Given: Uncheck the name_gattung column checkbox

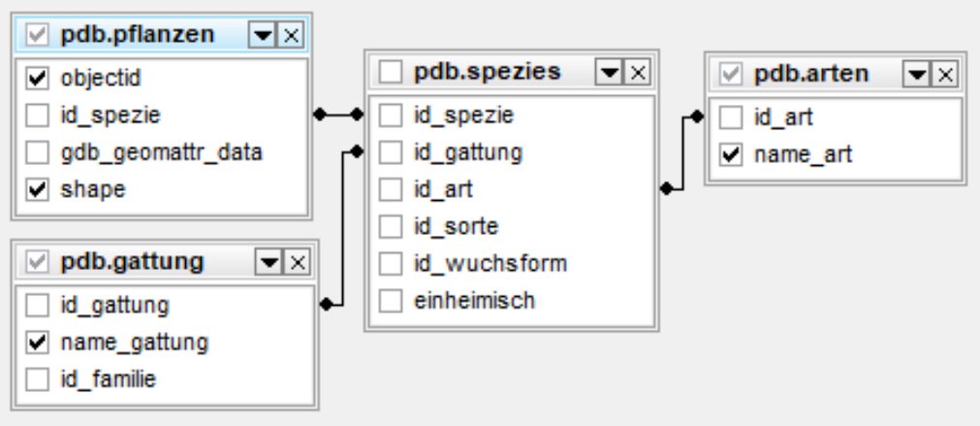Looking at the screenshot, I should pos(38,342).
